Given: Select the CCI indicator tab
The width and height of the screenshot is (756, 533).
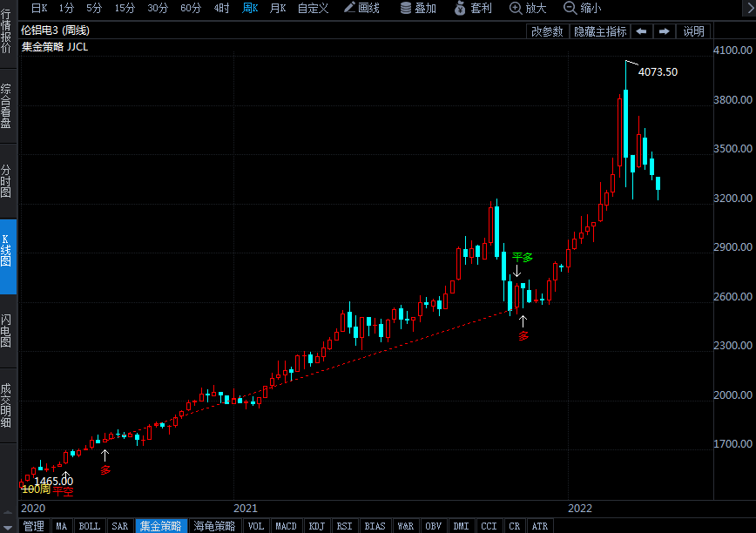Looking at the screenshot, I should pos(489,526).
